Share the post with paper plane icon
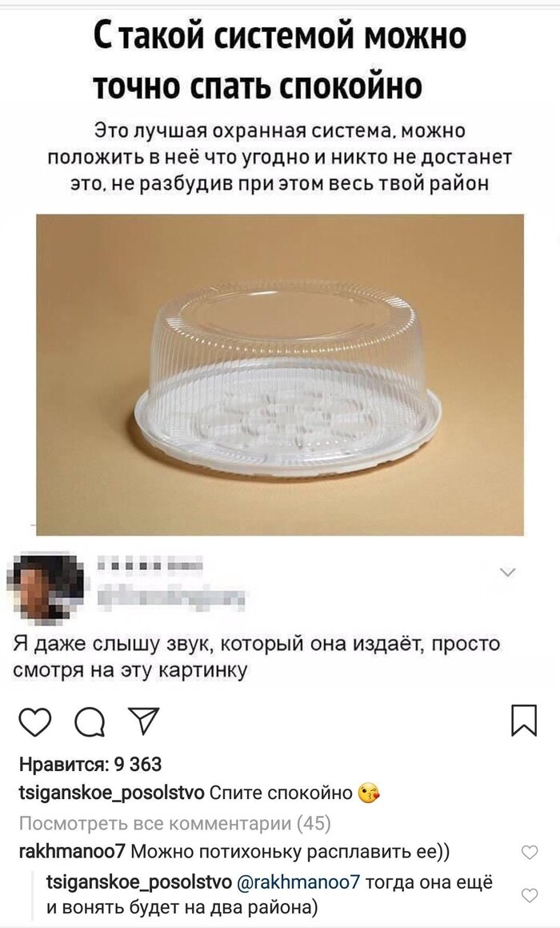 [x=144, y=721]
